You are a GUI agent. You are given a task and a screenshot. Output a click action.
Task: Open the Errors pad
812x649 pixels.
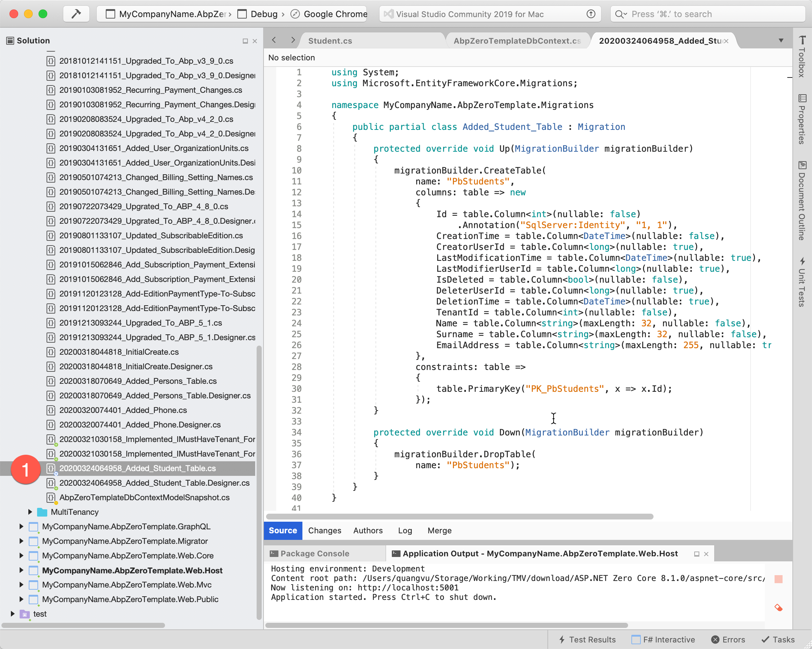728,640
